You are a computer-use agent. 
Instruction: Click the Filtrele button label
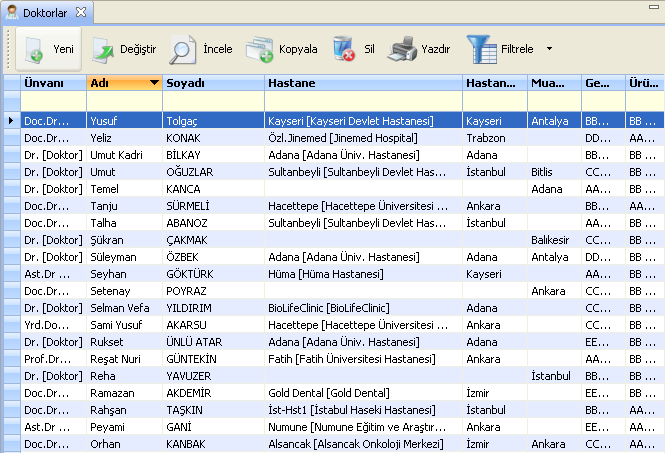pyautogui.click(x=517, y=49)
